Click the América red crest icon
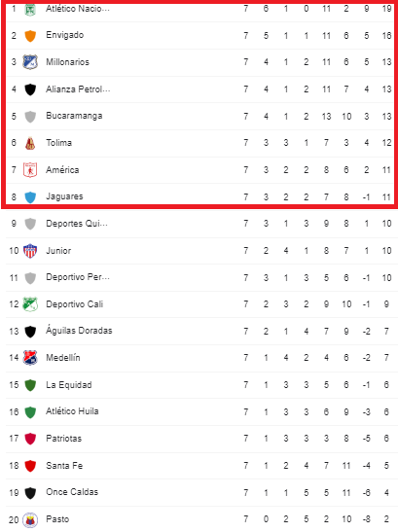 [30, 170]
